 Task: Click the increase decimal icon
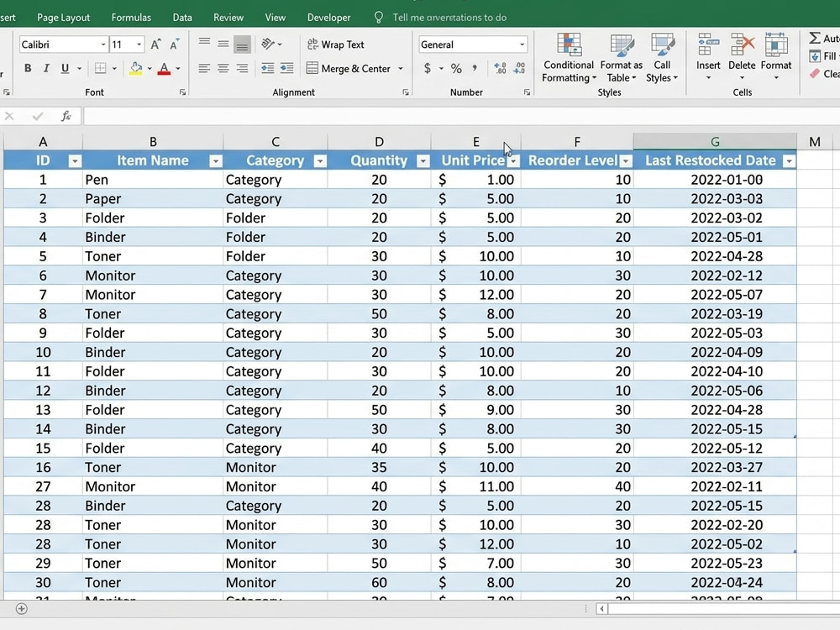click(x=501, y=68)
